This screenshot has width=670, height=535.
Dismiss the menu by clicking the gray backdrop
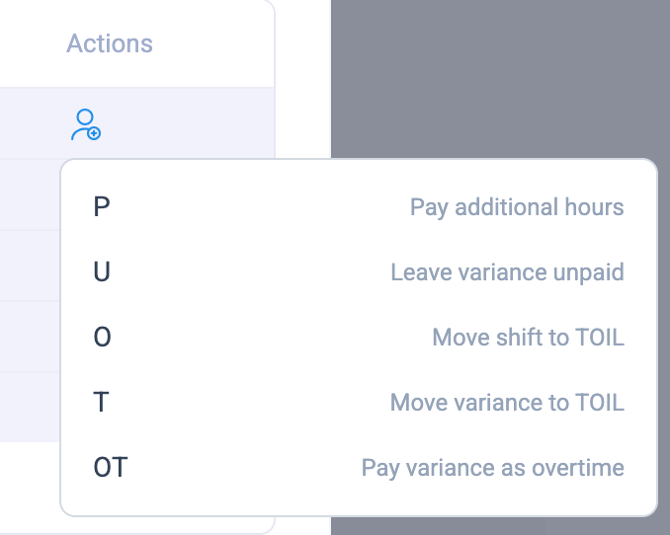[500, 80]
